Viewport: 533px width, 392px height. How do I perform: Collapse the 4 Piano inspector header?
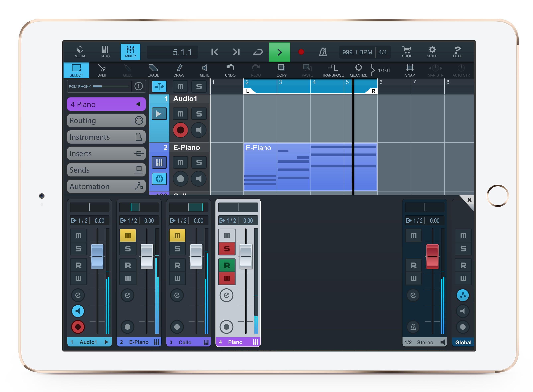point(106,104)
